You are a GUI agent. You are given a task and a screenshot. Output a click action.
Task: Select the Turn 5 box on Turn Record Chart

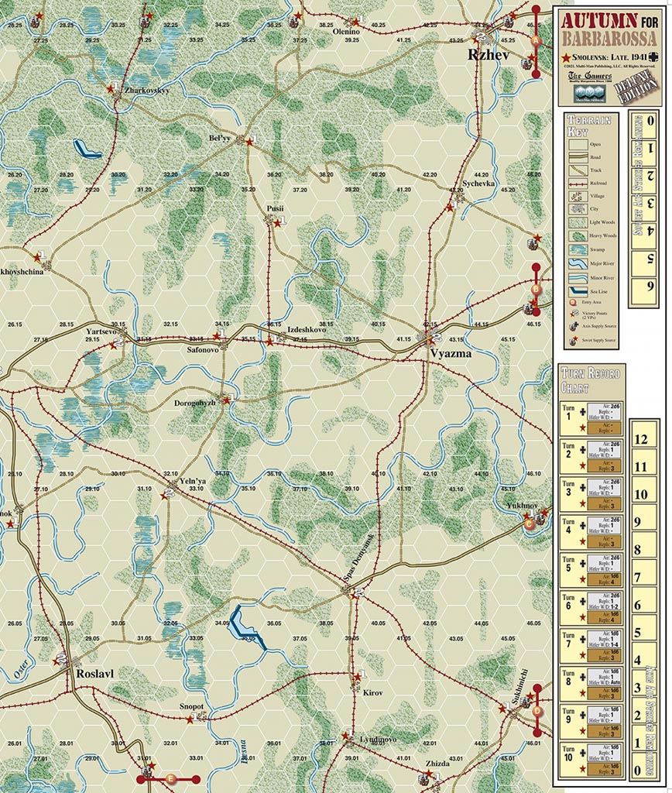tap(591, 571)
